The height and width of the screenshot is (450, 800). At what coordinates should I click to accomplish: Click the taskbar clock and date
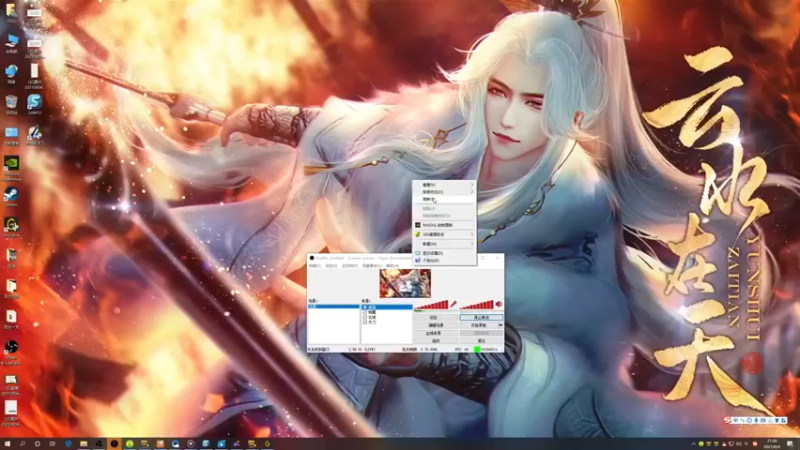[x=772, y=443]
